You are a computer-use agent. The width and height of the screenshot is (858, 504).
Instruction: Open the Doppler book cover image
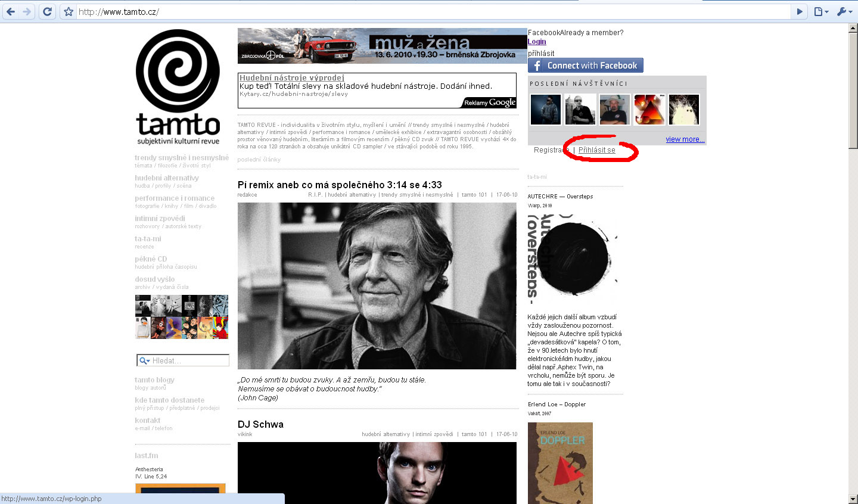[560, 463]
